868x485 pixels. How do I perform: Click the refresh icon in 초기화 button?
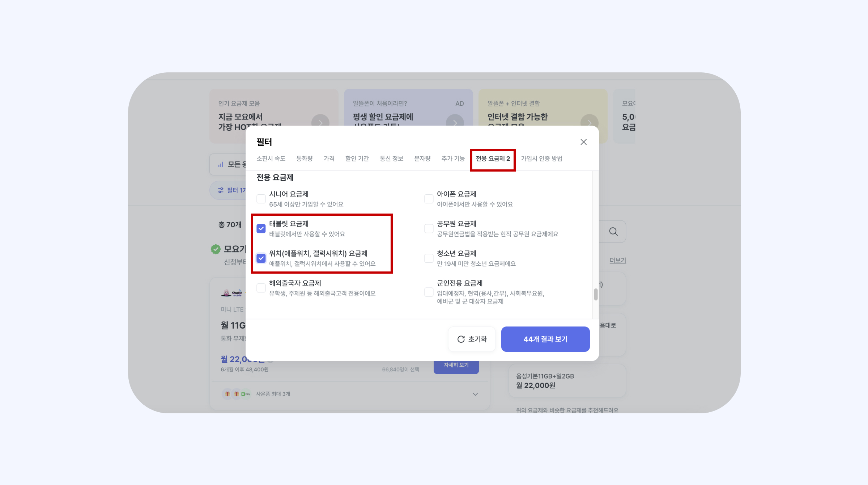(x=461, y=339)
